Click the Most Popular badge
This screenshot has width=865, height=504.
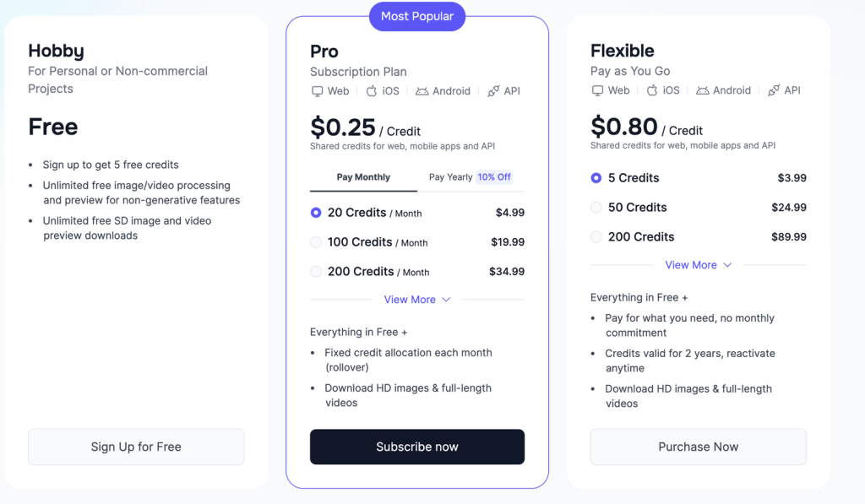tap(417, 17)
